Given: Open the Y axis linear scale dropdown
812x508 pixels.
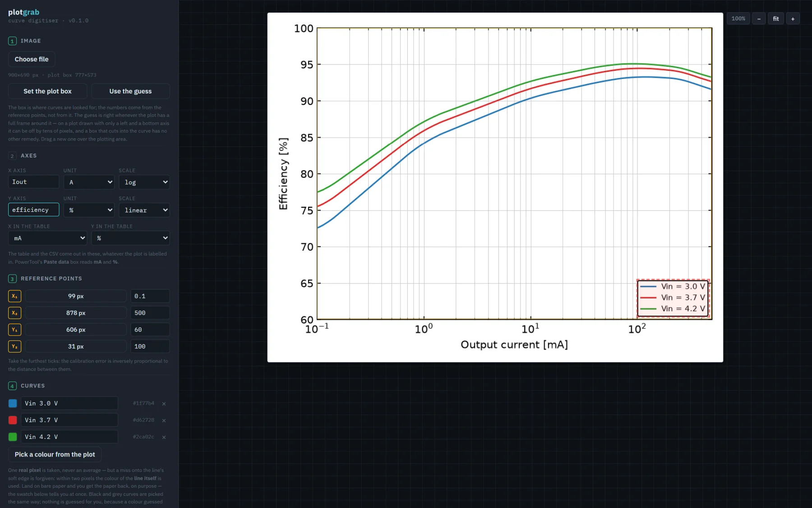Looking at the screenshot, I should [x=144, y=210].
